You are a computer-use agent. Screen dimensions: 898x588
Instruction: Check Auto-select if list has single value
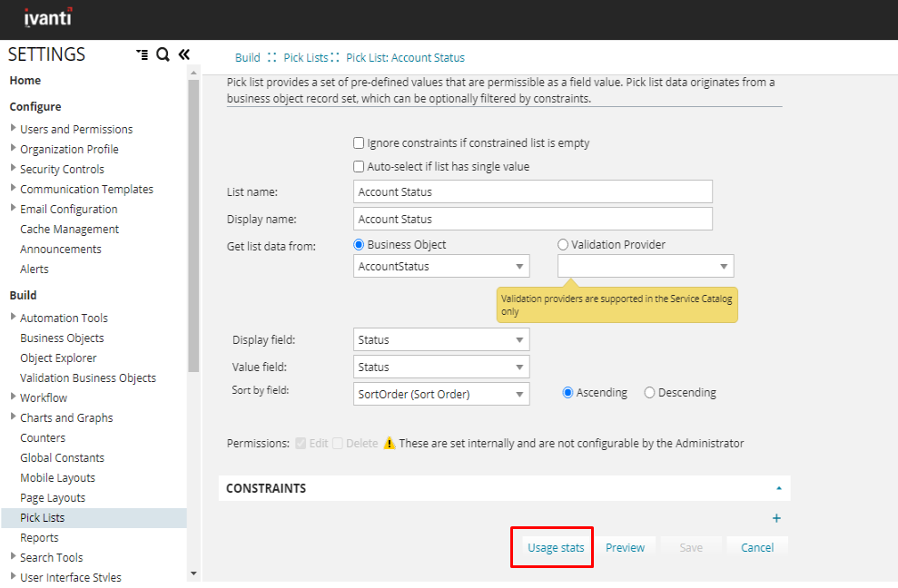360,167
